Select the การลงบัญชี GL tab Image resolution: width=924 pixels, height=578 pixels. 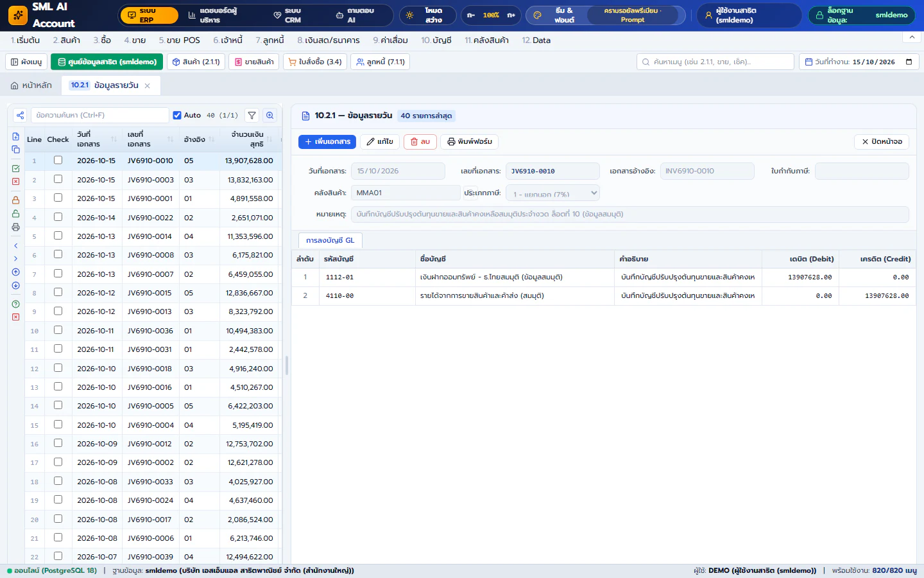(330, 240)
